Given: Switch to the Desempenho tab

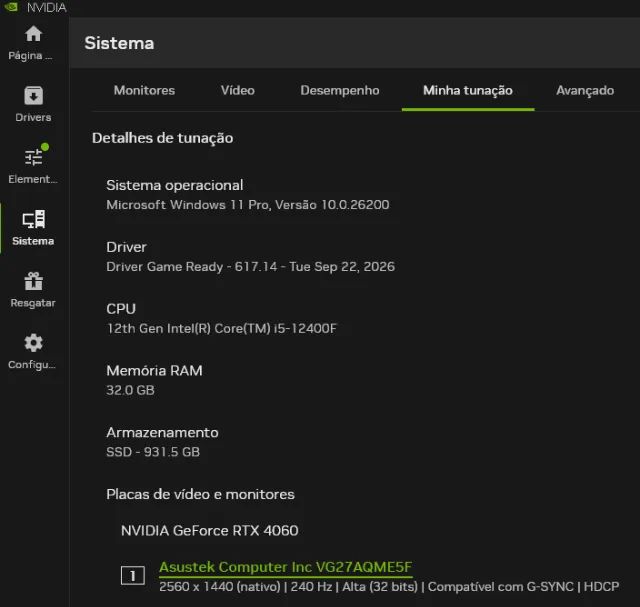Looking at the screenshot, I should point(340,90).
